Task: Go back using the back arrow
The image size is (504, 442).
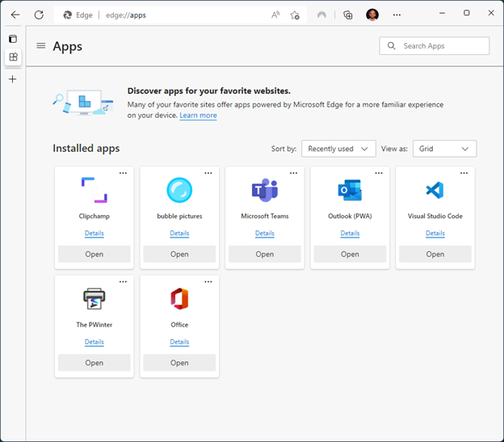Action: [x=15, y=15]
